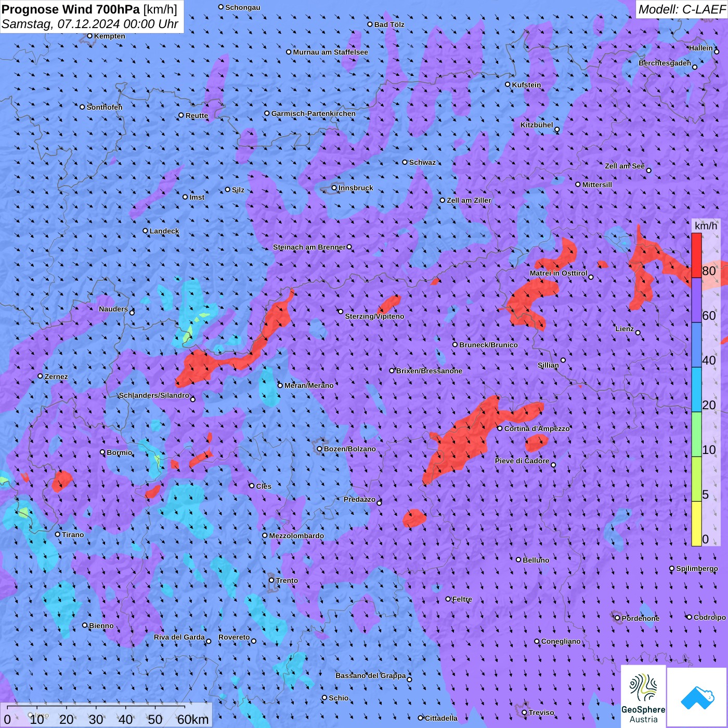The width and height of the screenshot is (728, 728).
Task: Click the Lienz label
Action: coord(625,329)
